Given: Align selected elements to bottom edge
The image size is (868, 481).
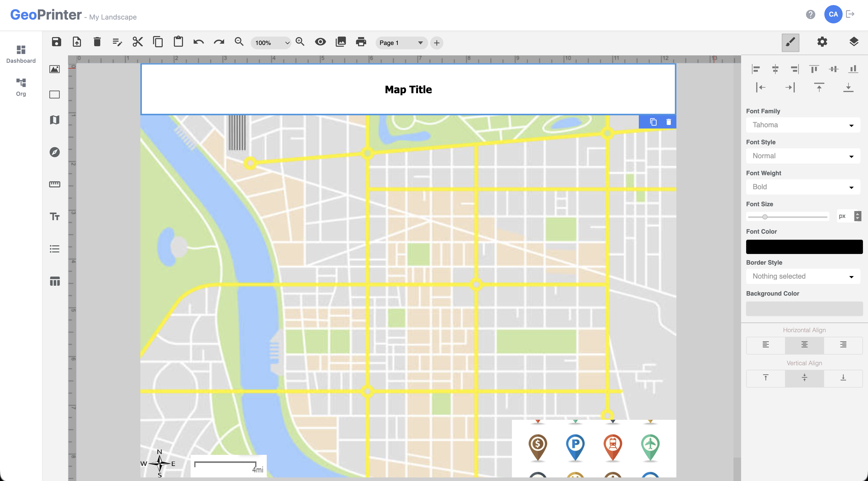Looking at the screenshot, I should [x=853, y=69].
